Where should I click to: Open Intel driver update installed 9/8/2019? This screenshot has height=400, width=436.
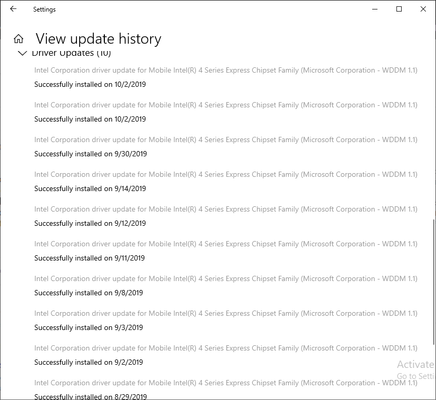[226, 278]
